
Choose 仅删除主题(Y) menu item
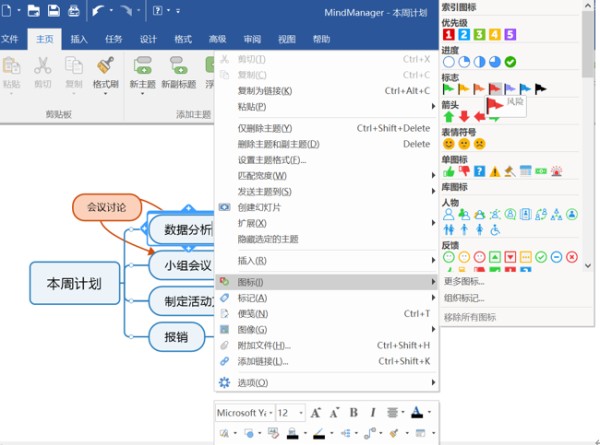coord(326,128)
